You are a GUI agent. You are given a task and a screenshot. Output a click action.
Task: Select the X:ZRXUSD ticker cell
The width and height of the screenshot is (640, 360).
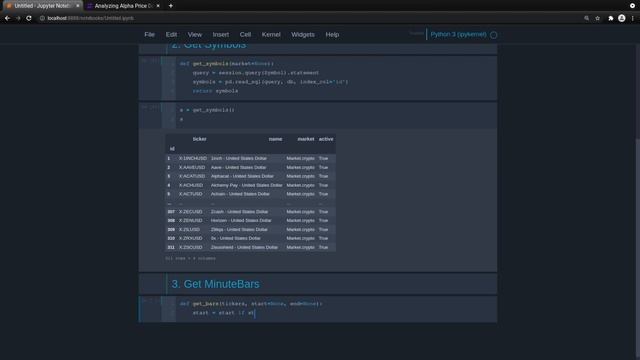pyautogui.click(x=191, y=238)
